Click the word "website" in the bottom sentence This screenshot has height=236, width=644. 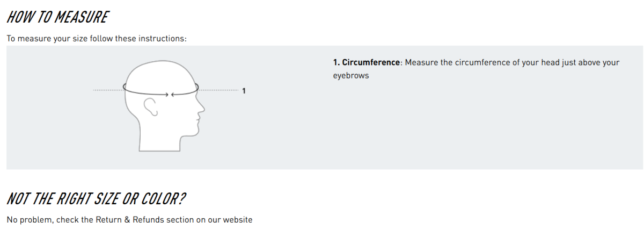238,220
